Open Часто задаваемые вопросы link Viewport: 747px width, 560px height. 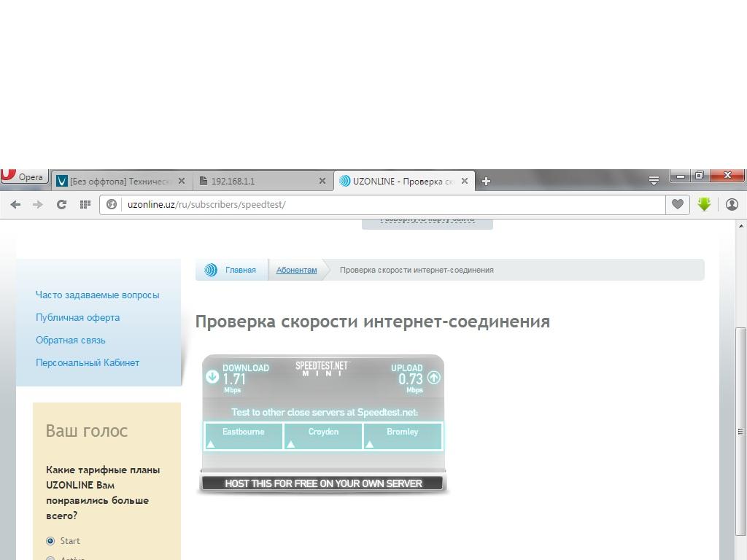click(97, 295)
